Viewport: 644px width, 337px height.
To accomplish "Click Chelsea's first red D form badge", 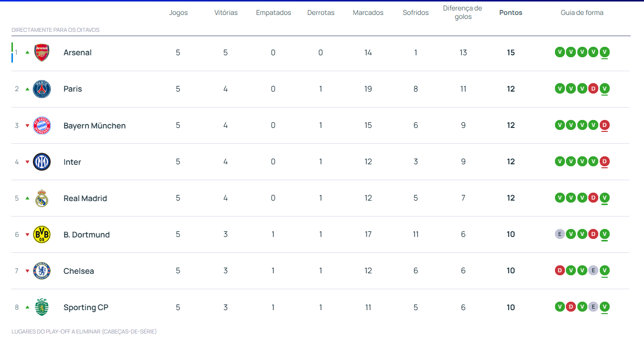I will 560,271.
